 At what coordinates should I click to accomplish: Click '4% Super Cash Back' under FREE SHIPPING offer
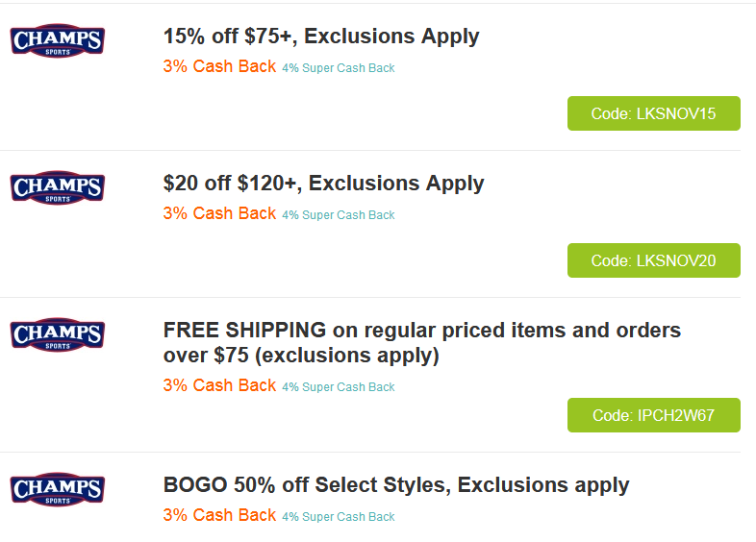[339, 387]
